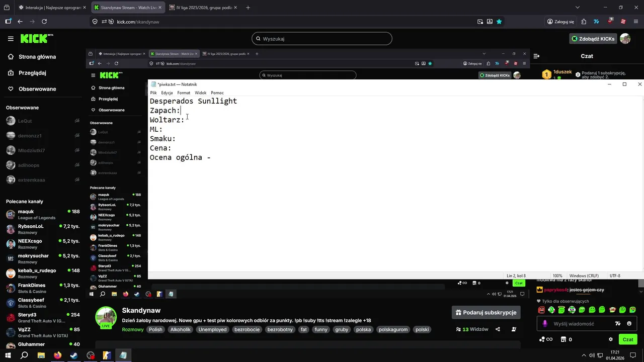644x362 pixels.
Task: Click the Alkoholik tag
Action: tap(180, 330)
